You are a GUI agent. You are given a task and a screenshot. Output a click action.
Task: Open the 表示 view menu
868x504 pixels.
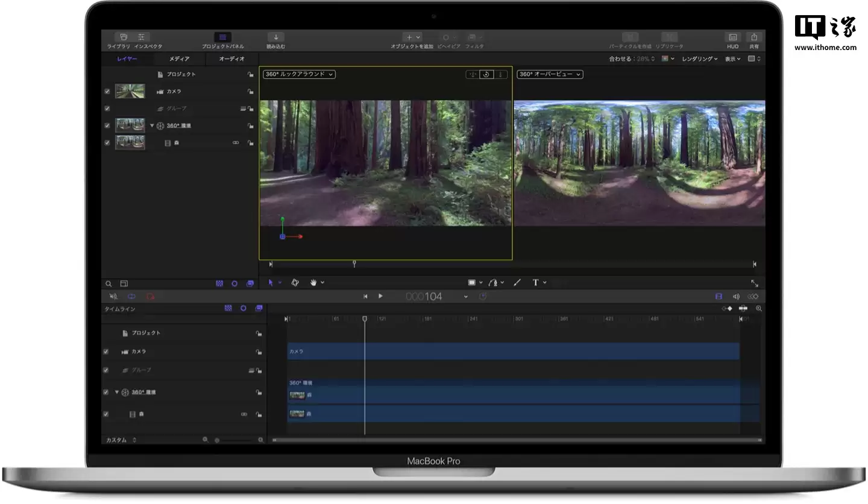pos(731,58)
